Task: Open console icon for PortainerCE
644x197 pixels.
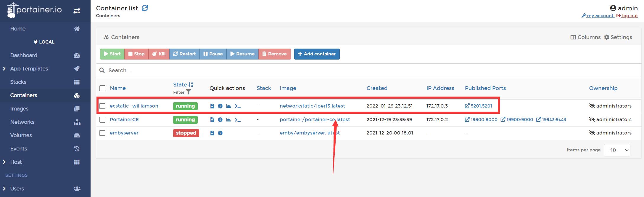Action: click(238, 120)
